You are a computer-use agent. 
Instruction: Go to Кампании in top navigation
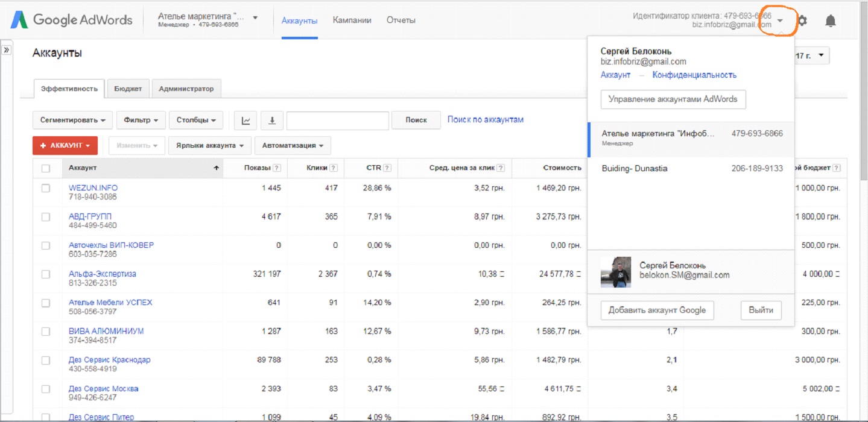tap(352, 20)
